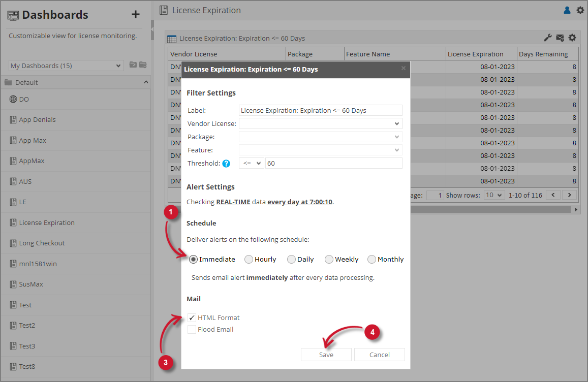This screenshot has width=588, height=382.
Task: Click the Cancel button
Action: click(x=380, y=355)
